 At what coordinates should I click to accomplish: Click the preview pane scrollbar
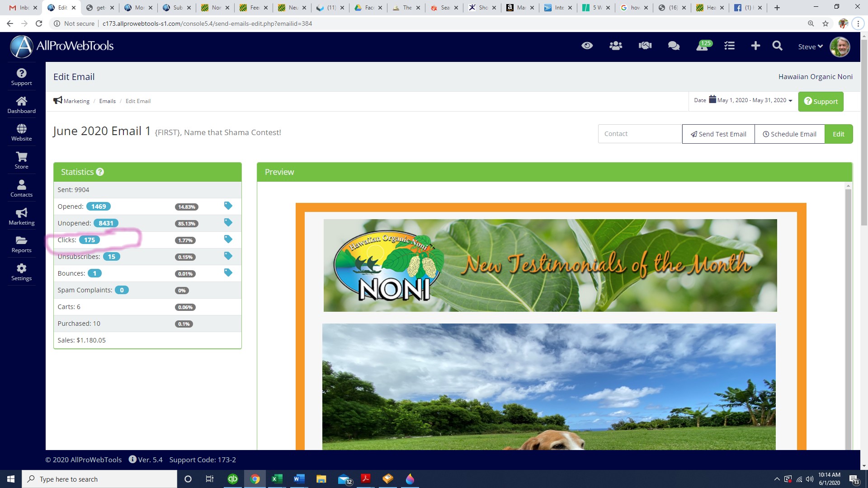[848, 316]
